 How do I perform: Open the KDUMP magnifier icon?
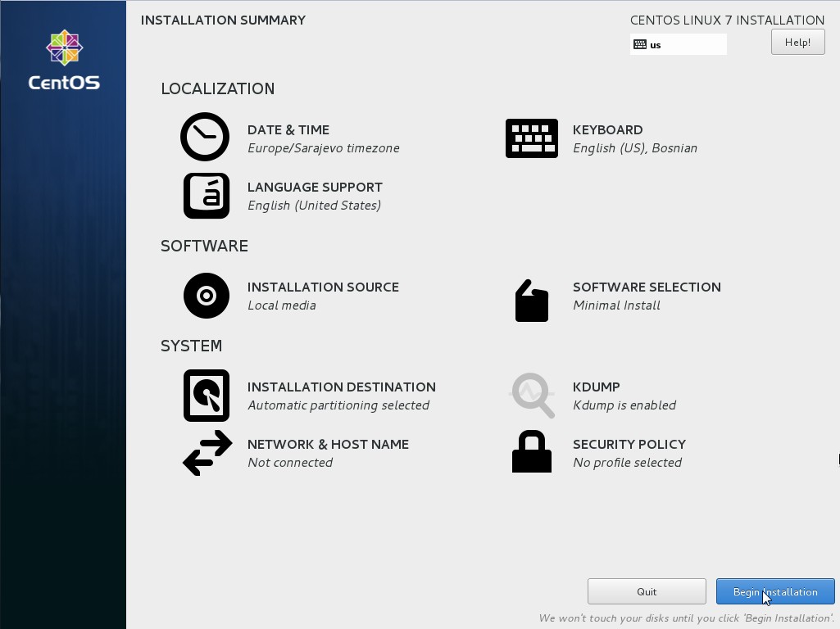click(x=532, y=395)
